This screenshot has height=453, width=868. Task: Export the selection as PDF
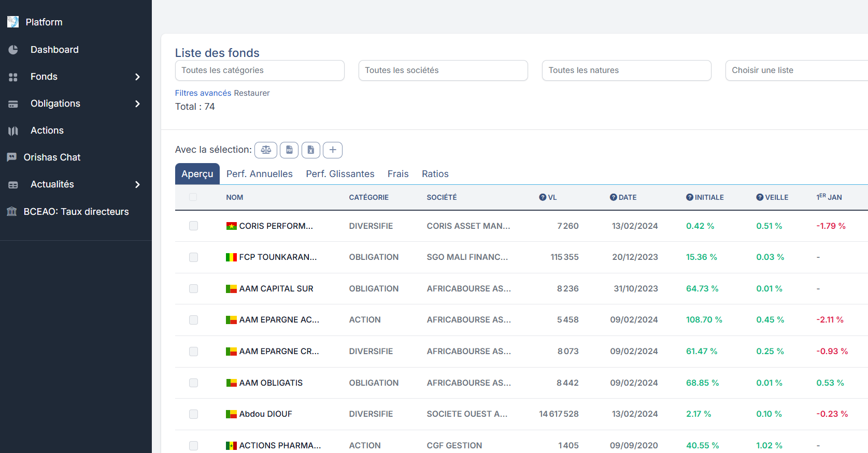(289, 150)
